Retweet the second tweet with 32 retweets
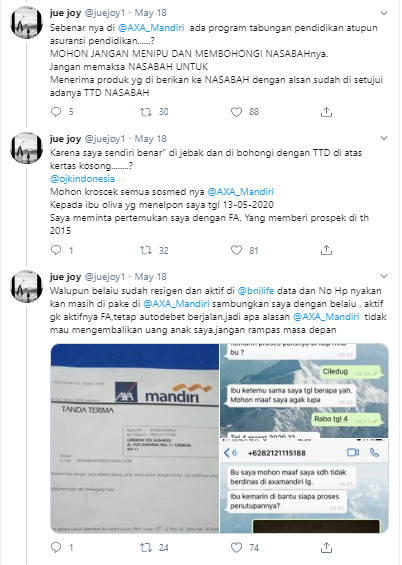Screen dimensions: 402x565 pos(146,250)
